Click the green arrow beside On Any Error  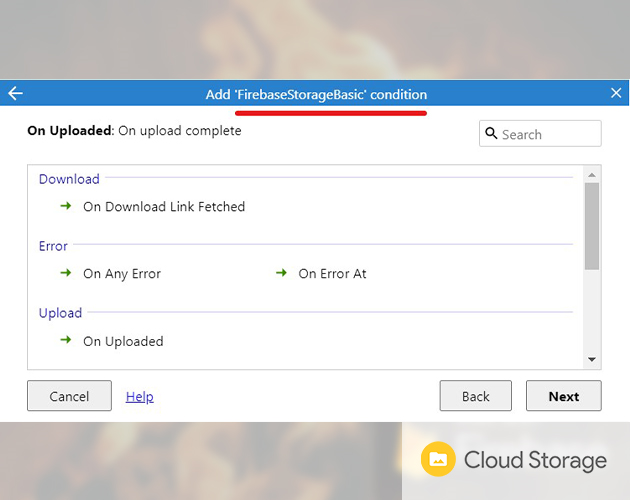(66, 273)
